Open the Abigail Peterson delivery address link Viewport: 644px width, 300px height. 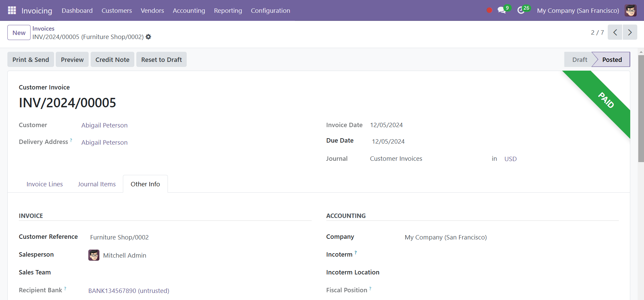(x=104, y=142)
